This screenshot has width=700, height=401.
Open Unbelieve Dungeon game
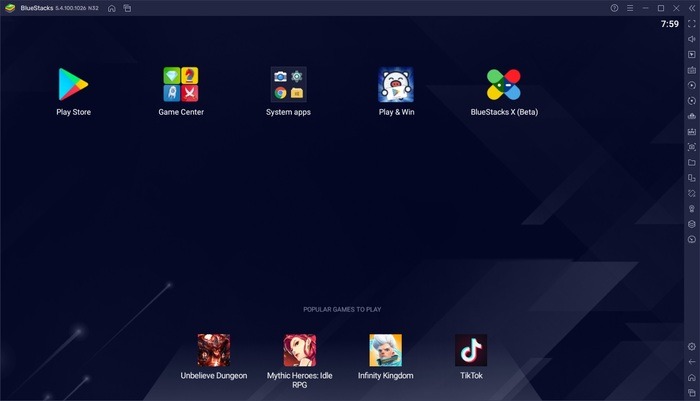point(214,350)
